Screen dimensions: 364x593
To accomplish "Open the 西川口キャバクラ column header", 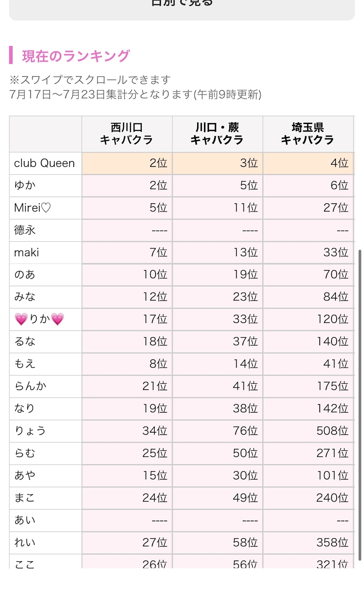I will tap(127, 134).
